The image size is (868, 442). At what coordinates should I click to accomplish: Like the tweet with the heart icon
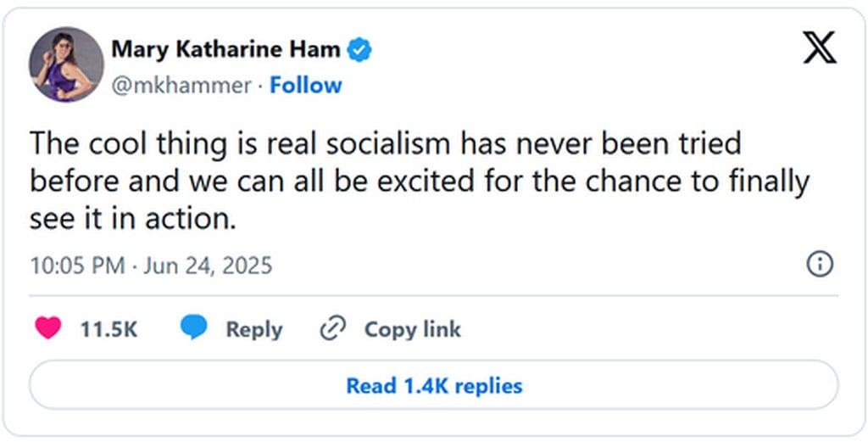(48, 329)
